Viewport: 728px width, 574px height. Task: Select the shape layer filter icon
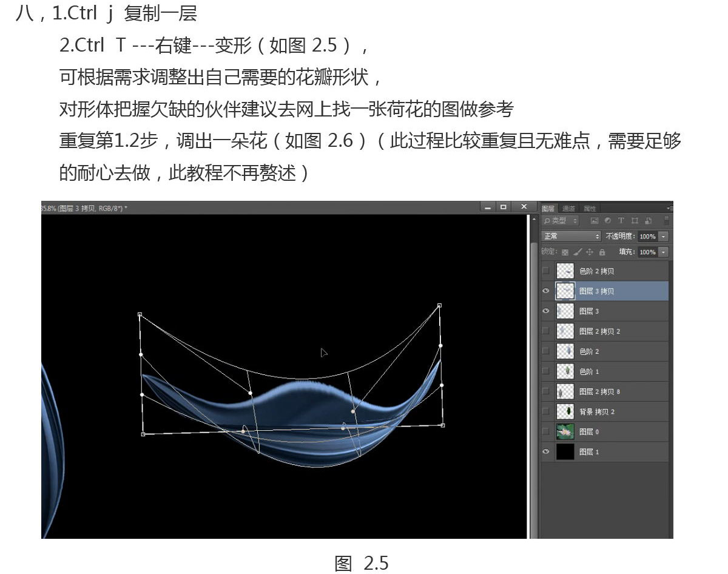pos(635,221)
